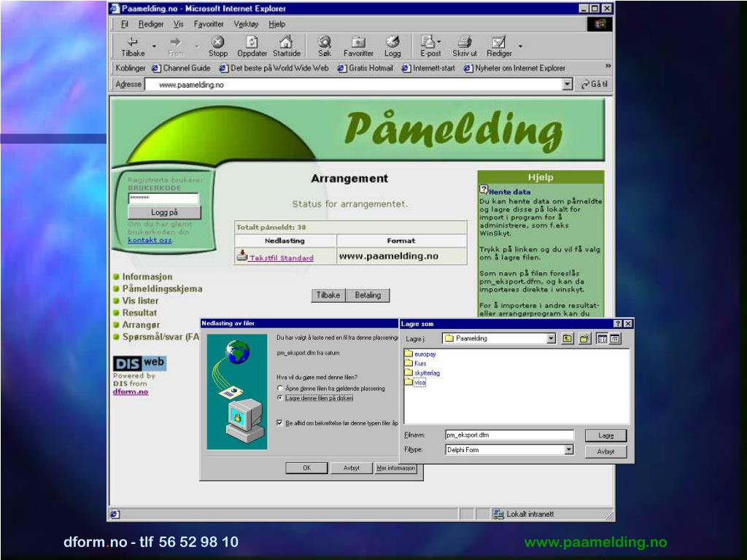Click the Hente data help question icon
Screen dimensions: 747x560
[x=484, y=190]
